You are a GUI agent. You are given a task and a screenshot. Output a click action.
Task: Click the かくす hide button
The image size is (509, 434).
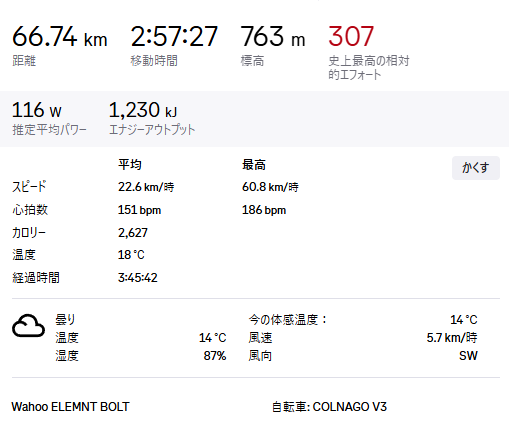476,168
